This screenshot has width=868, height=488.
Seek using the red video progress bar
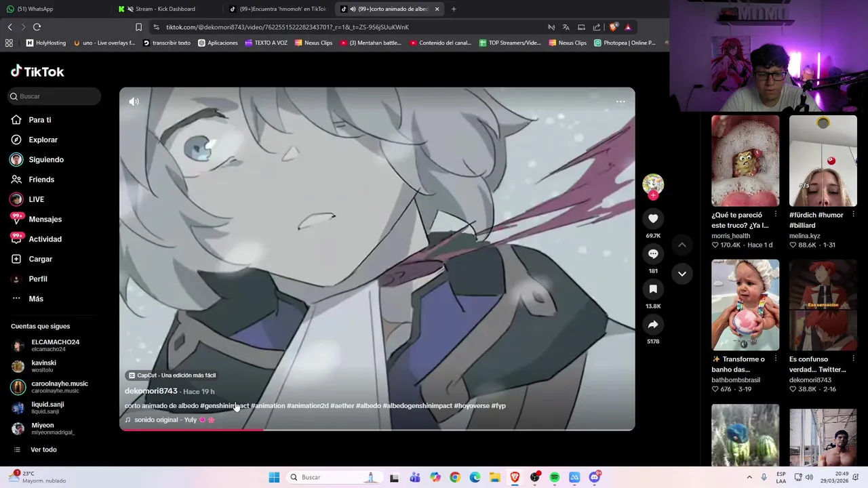377,429
